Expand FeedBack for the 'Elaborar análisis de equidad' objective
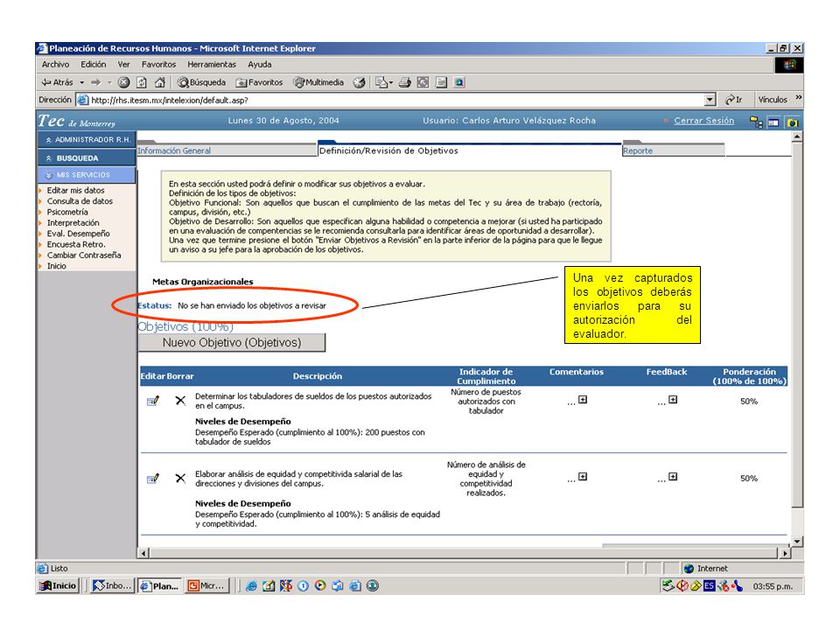The image size is (840, 630). [x=674, y=477]
